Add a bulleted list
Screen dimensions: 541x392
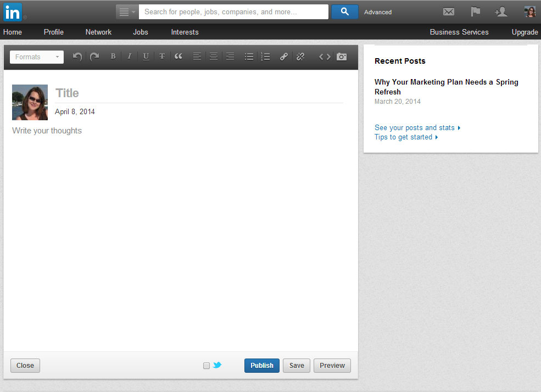click(x=249, y=57)
